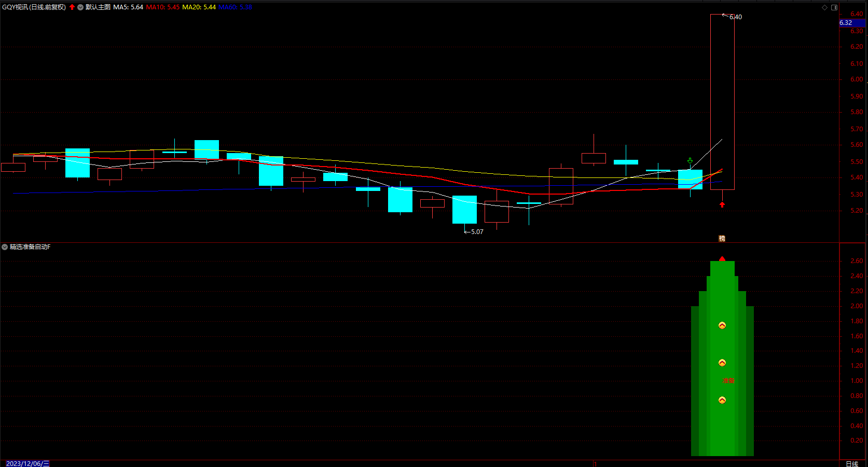Click the GQY视讯(日线.前复权) chart title

[34, 7]
